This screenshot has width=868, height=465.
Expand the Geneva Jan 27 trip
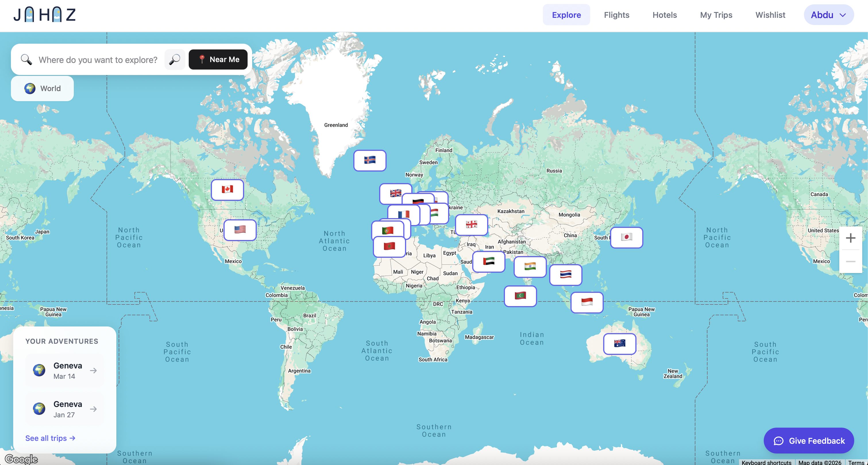[x=64, y=409]
